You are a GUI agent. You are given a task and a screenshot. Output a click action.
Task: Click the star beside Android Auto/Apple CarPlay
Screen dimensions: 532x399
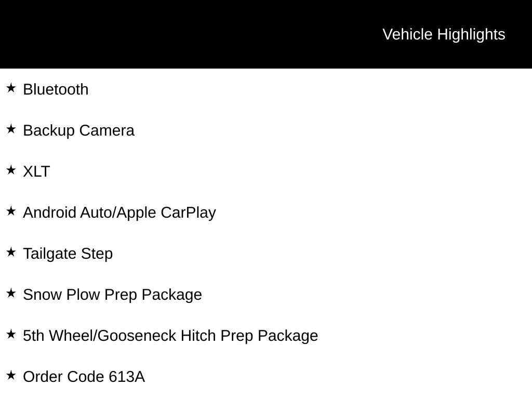(x=11, y=211)
